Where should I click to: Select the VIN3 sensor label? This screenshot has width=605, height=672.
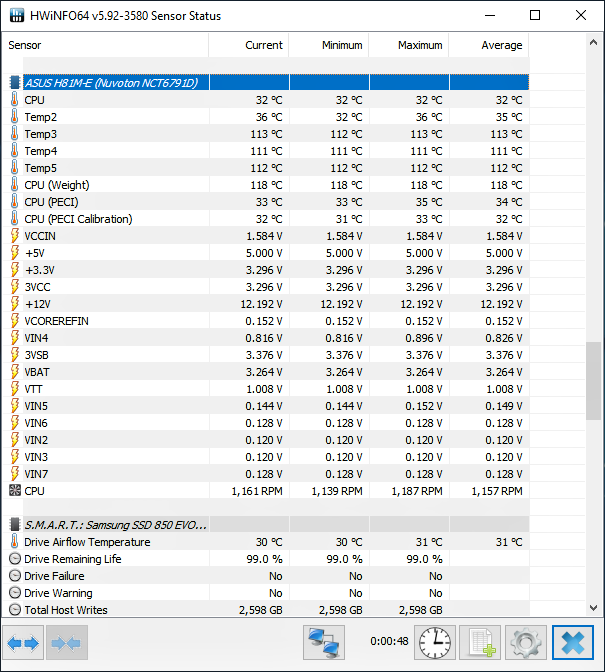[36, 457]
